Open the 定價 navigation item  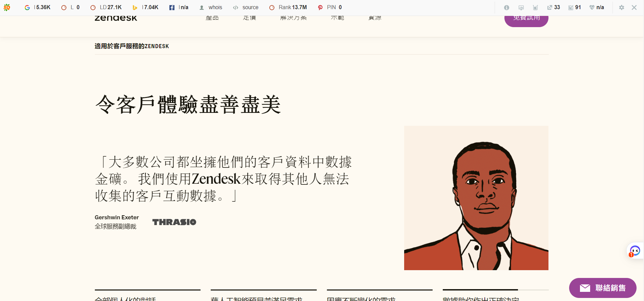[250, 18]
